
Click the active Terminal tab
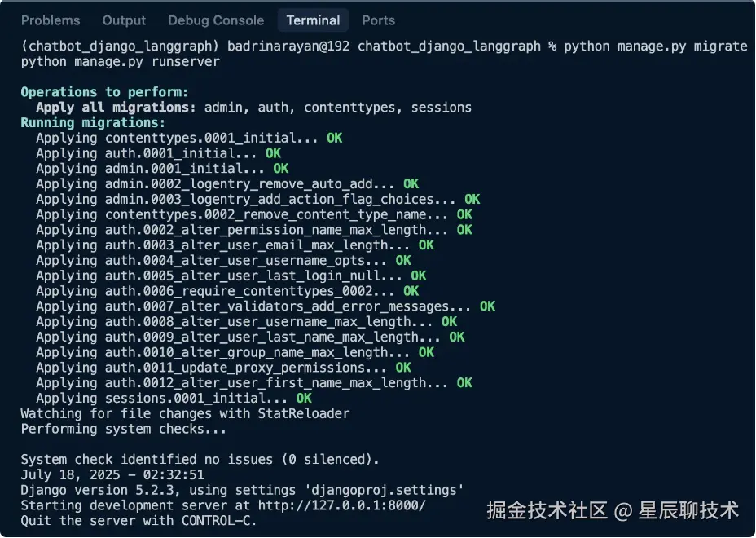[313, 20]
